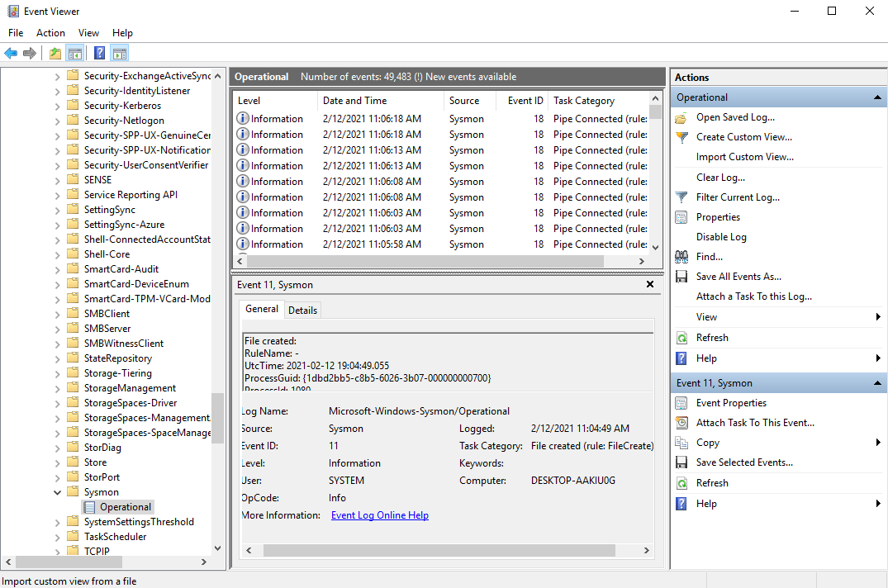Click Clear Log in the Actions pane
Image resolution: width=888 pixels, height=588 pixels.
[720, 178]
